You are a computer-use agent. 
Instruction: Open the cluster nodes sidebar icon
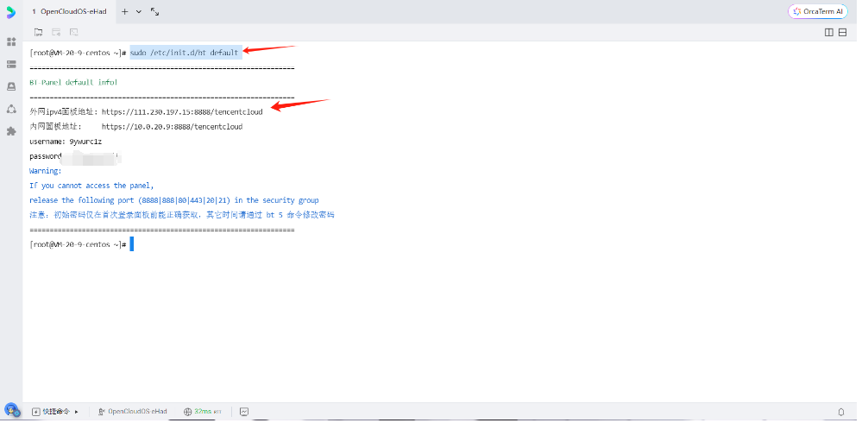click(11, 109)
